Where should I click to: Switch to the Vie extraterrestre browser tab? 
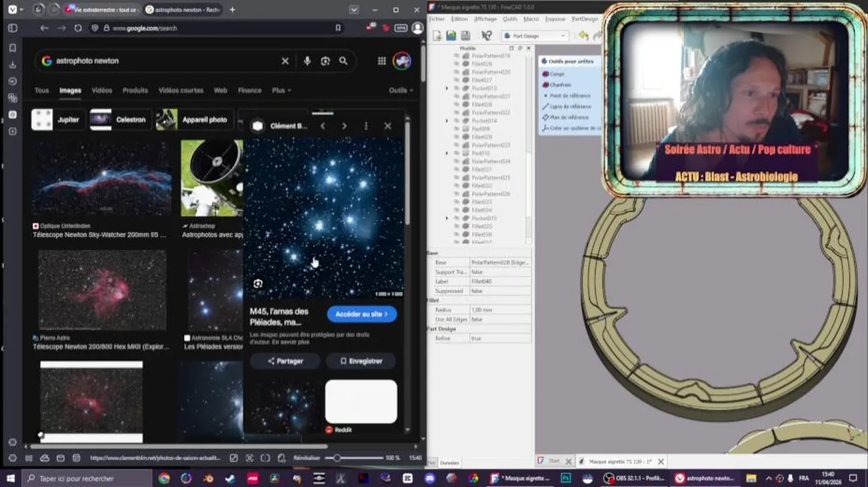(102, 9)
